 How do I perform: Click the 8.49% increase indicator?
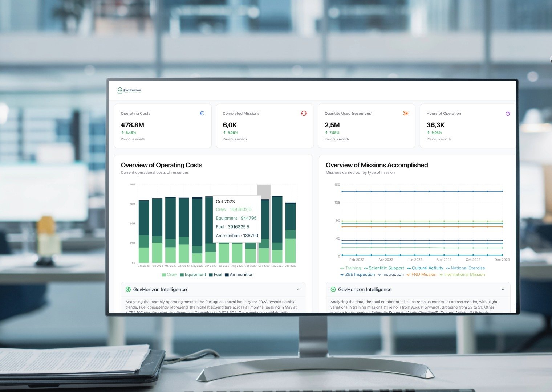coord(129,132)
